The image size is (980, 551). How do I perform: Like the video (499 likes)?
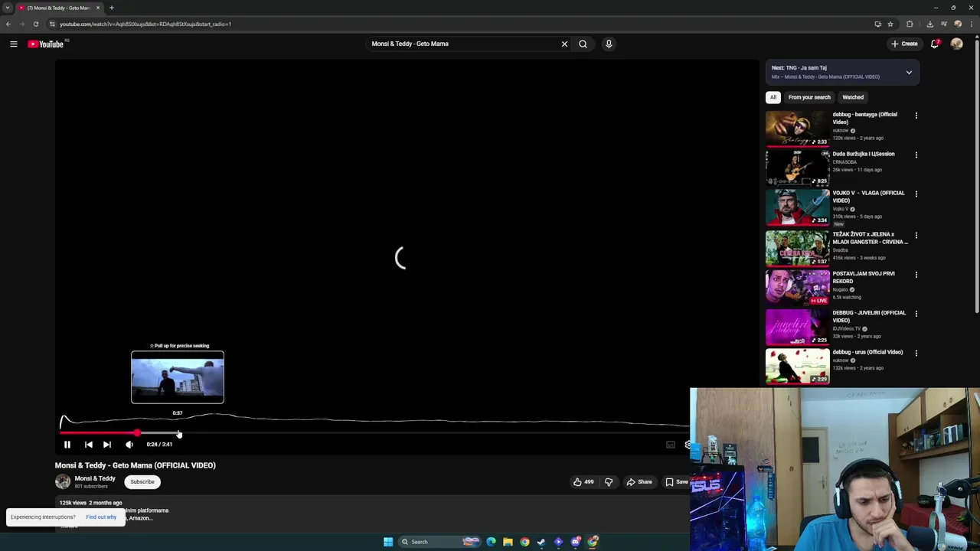[x=583, y=482]
